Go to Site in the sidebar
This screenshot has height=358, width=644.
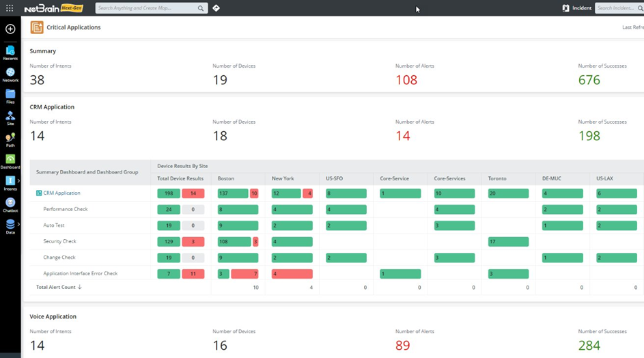click(10, 118)
